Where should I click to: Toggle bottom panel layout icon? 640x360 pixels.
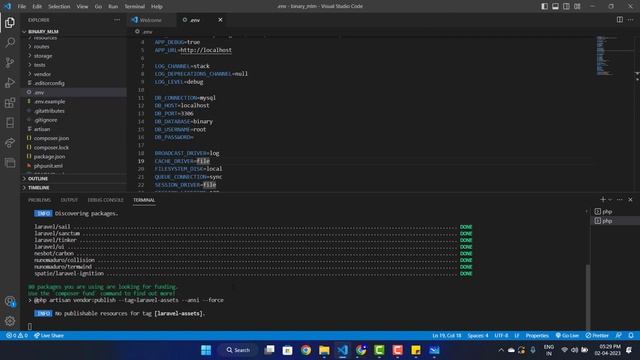(x=556, y=6)
